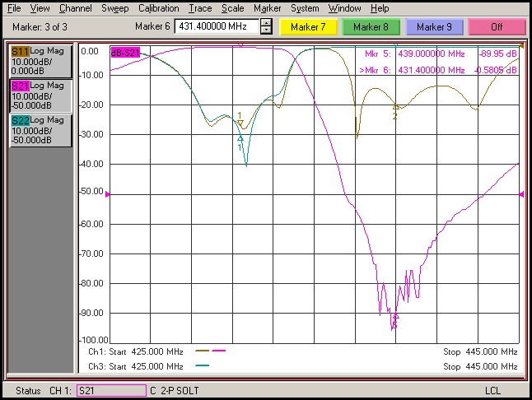The width and height of the screenshot is (532, 400).
Task: Click S21 marker 5 near -90 dB
Action: [395, 316]
